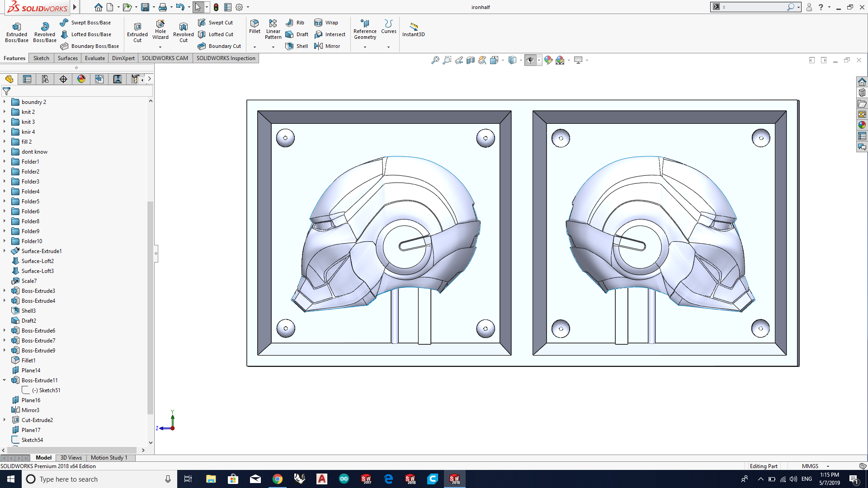The width and height of the screenshot is (868, 488).
Task: Open the DisplayManager appearance sphere tab
Action: (81, 79)
